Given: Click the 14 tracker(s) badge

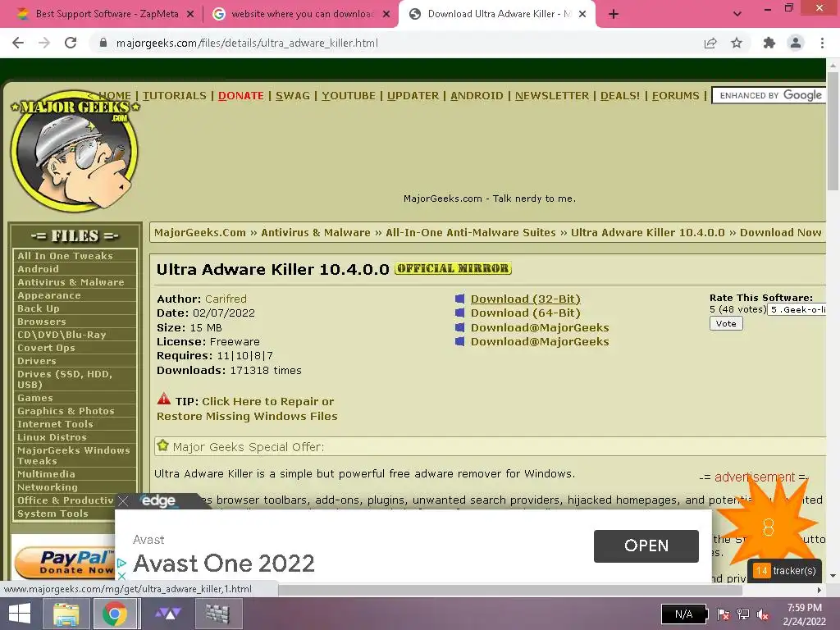Looking at the screenshot, I should coord(785,571).
